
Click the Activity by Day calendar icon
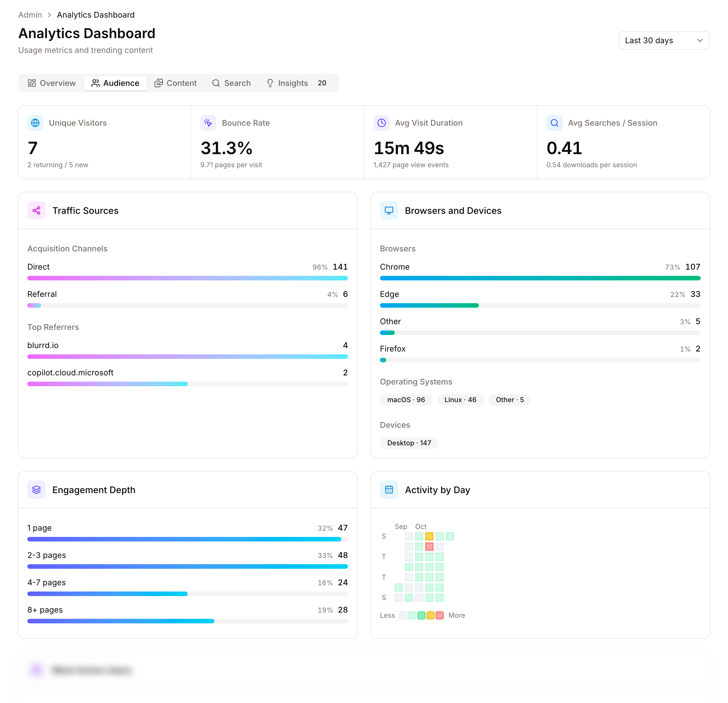pos(389,490)
